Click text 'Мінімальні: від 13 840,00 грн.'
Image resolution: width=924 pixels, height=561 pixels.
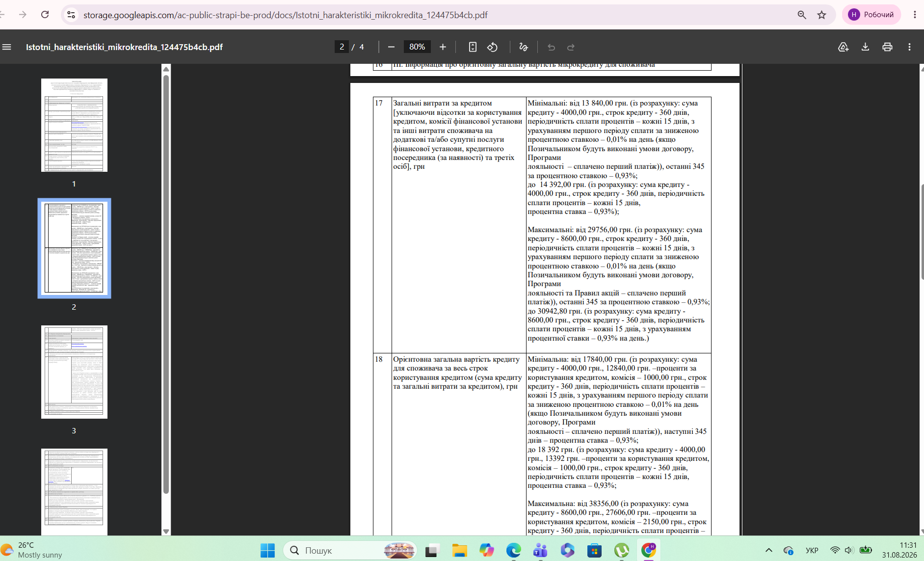point(578,103)
